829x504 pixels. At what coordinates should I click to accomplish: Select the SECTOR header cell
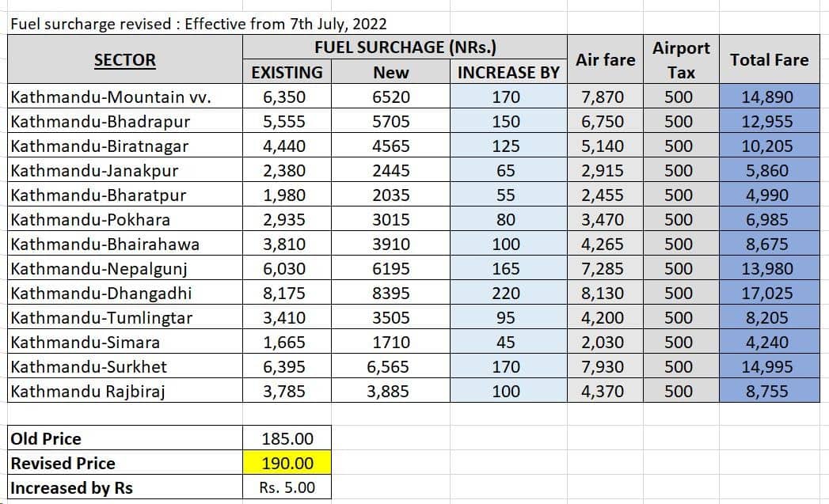pyautogui.click(x=125, y=59)
